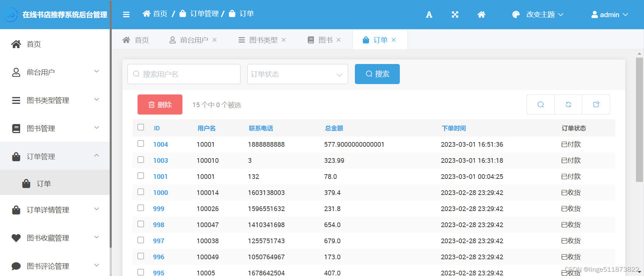The image size is (644, 276).
Task: Check the box for order 1001
Action: [141, 176]
